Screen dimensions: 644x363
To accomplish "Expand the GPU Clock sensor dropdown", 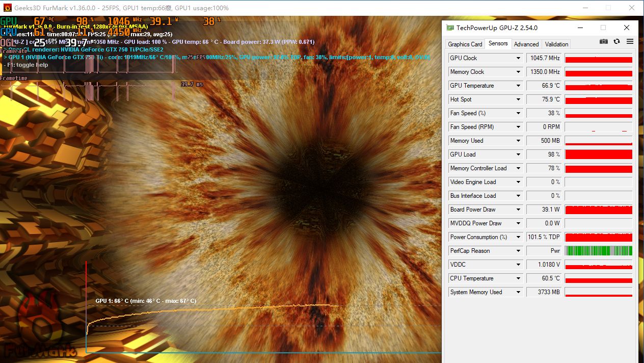I will (518, 58).
